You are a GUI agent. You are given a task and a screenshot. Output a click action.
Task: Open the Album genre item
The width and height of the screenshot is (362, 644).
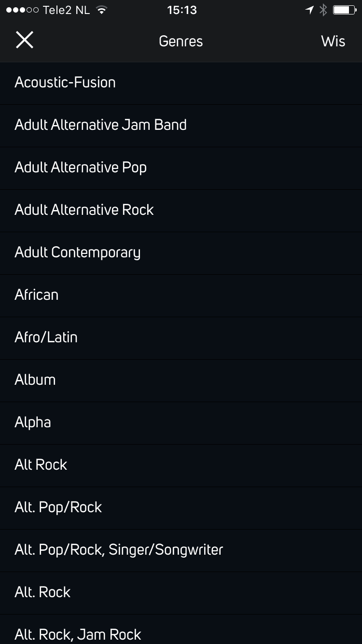tap(181, 380)
